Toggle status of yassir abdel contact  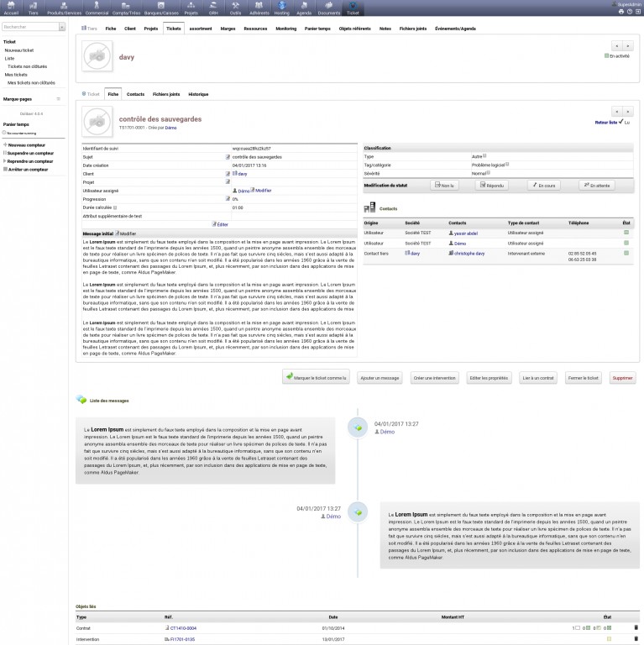626,233
